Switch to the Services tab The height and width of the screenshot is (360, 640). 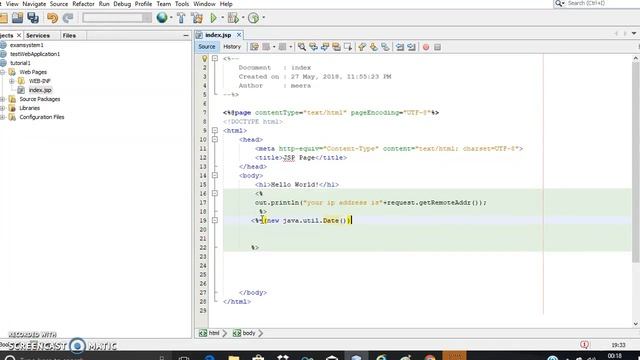pos(38,36)
